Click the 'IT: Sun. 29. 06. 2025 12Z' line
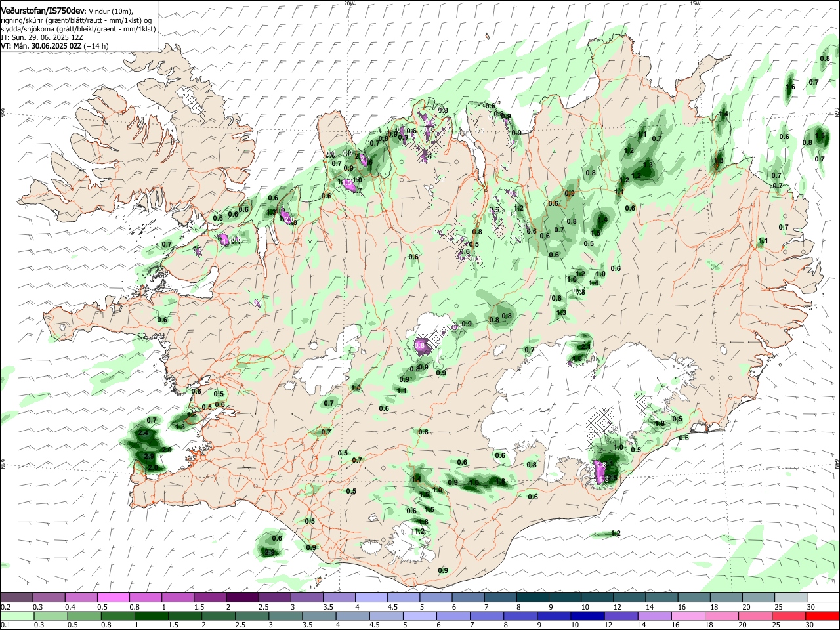 point(41,37)
